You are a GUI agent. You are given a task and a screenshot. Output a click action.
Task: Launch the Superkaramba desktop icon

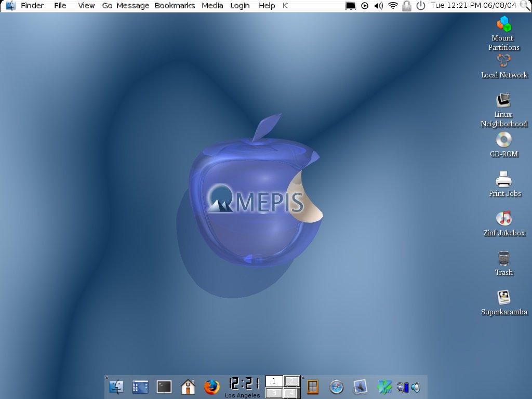[x=504, y=303]
